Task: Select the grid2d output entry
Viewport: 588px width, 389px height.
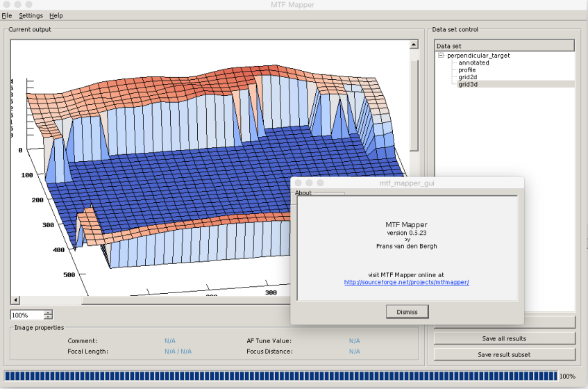Action: (x=468, y=77)
